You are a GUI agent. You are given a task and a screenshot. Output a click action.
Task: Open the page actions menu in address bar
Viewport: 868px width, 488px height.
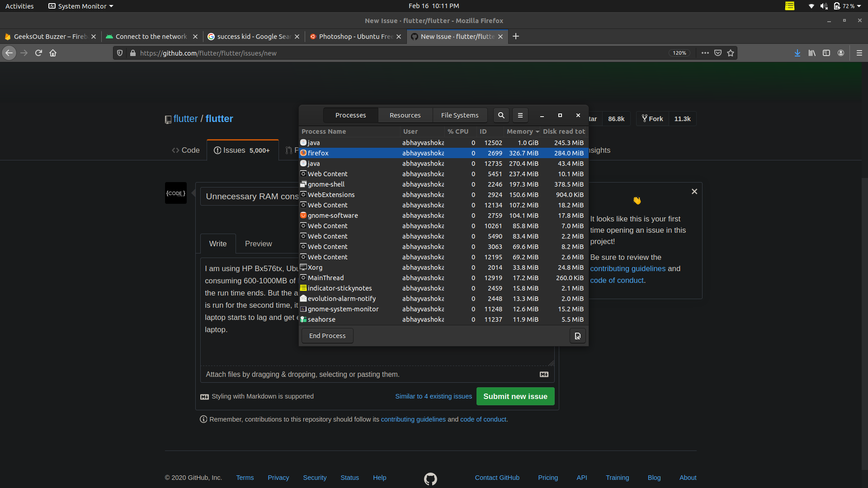click(x=705, y=53)
